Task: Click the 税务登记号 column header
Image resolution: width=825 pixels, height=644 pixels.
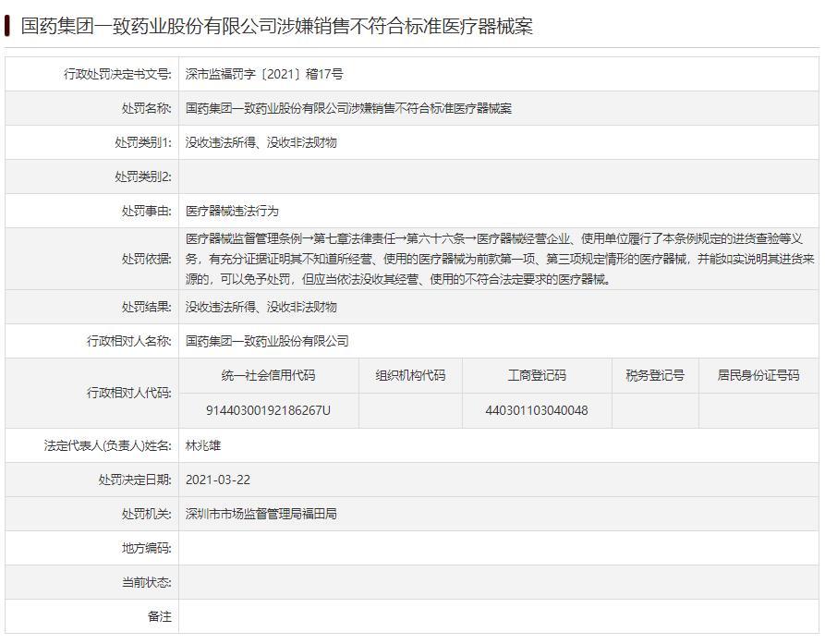Action: coord(655,375)
